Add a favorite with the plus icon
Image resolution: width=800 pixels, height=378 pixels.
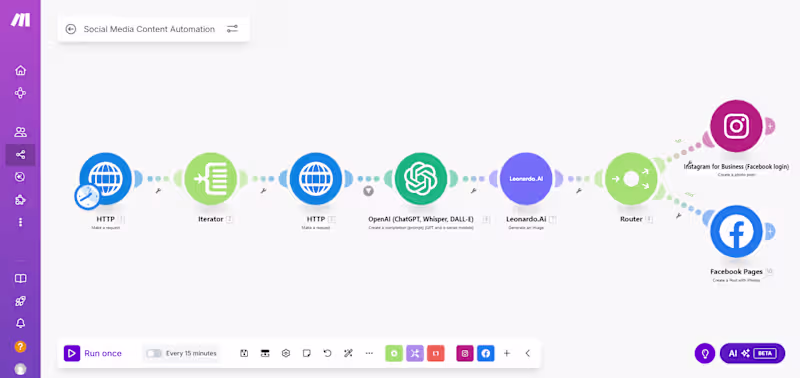(507, 353)
